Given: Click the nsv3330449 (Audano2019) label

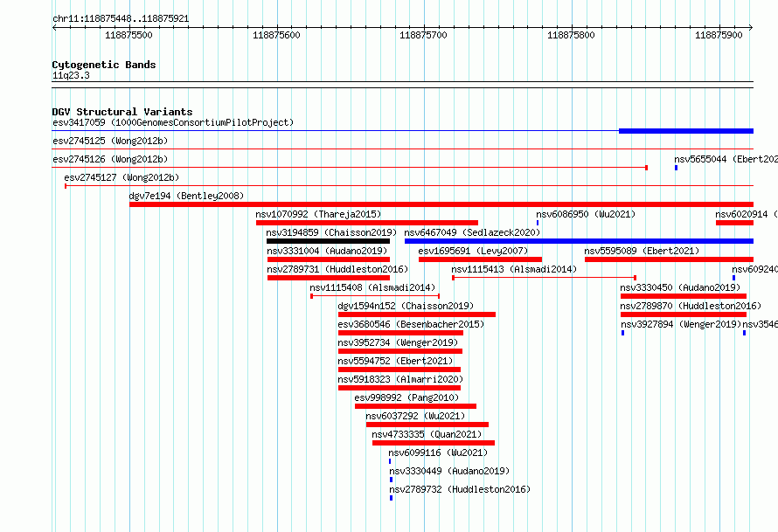Looking at the screenshot, I should [449, 471].
